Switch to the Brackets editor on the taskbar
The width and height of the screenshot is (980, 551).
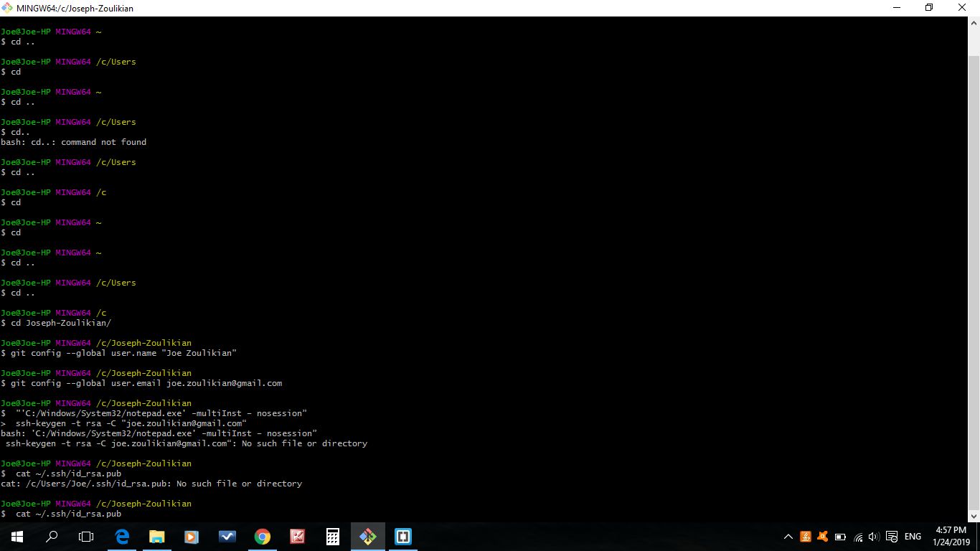(402, 537)
